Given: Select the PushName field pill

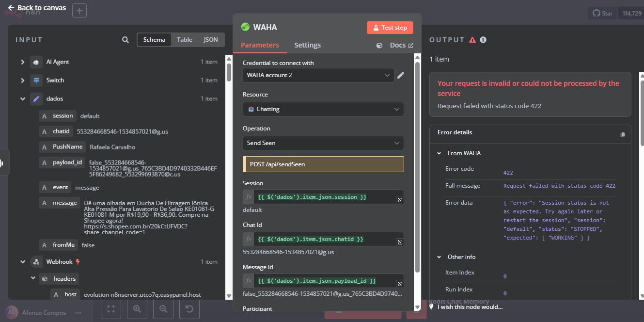Looking at the screenshot, I should click(x=62, y=147).
